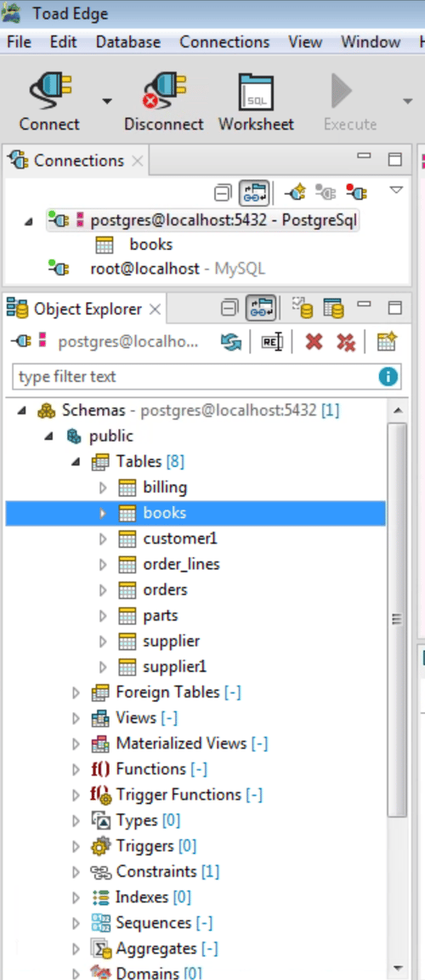The width and height of the screenshot is (425, 980).
Task: Maximize the Object Explorer panel
Action: [395, 307]
